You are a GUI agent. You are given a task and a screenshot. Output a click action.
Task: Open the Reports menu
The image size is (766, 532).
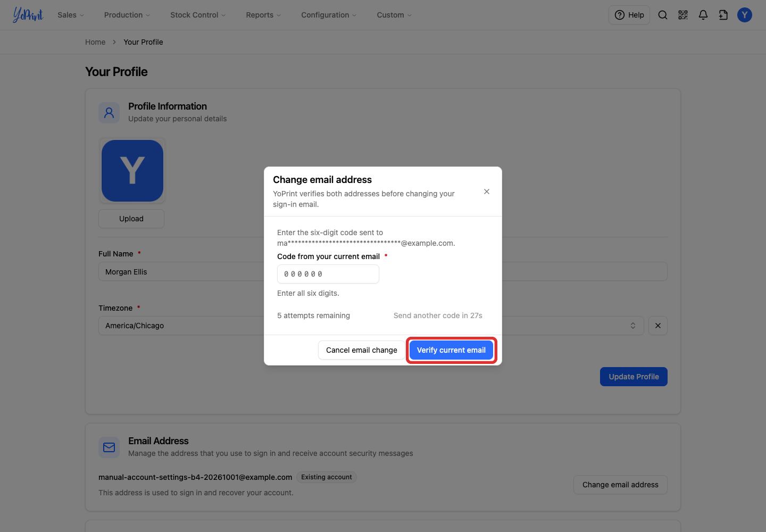pos(263,15)
